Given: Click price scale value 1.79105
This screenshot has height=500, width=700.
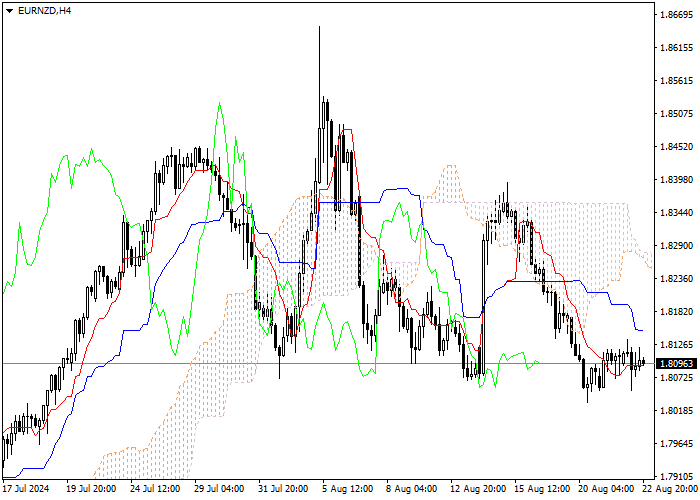Looking at the screenshot, I should (x=676, y=476).
